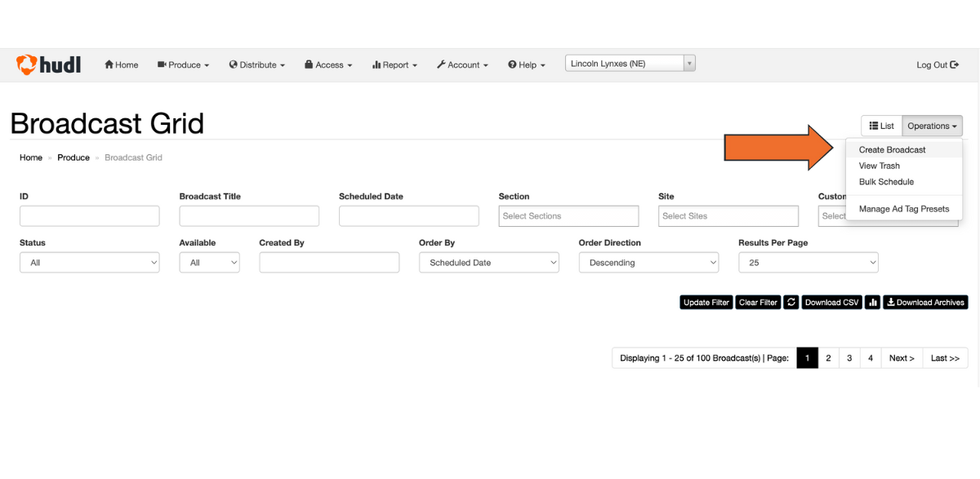Click the Account wrench icon
The image size is (980, 479).
443,64
